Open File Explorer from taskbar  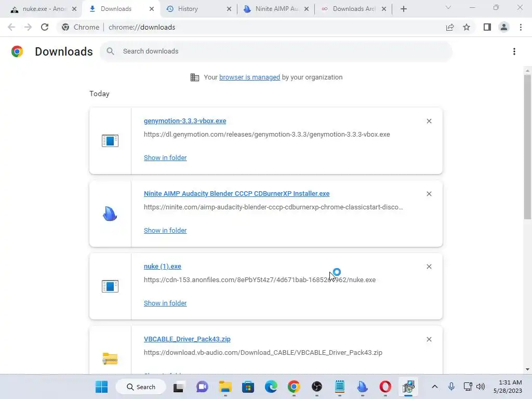[225, 387]
